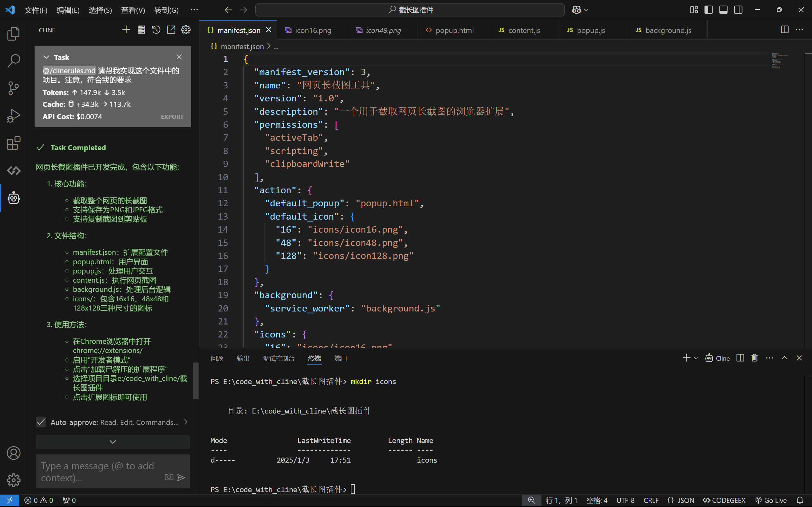The width and height of the screenshot is (812, 507).
Task: Expand Auto-approve options arrow
Action: click(186, 422)
